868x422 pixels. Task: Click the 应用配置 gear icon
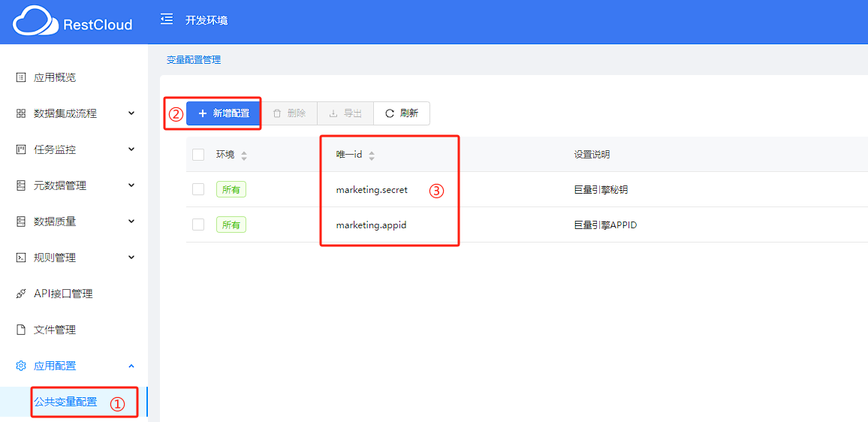(x=21, y=366)
